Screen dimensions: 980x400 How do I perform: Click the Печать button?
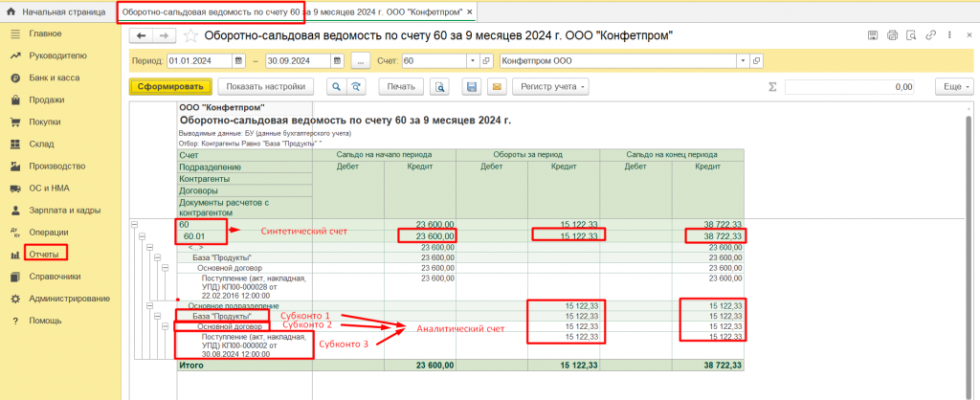403,87
